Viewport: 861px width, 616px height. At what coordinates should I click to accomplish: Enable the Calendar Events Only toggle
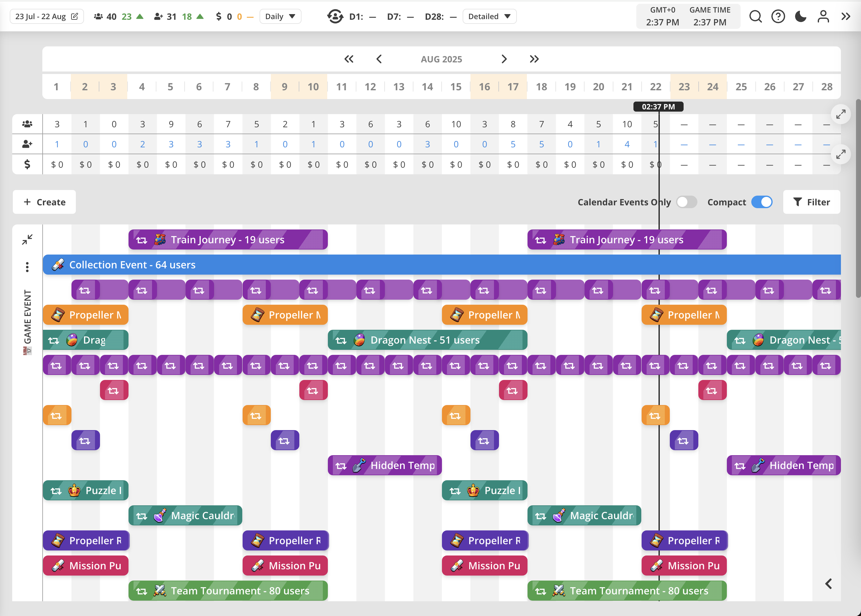[x=687, y=202]
